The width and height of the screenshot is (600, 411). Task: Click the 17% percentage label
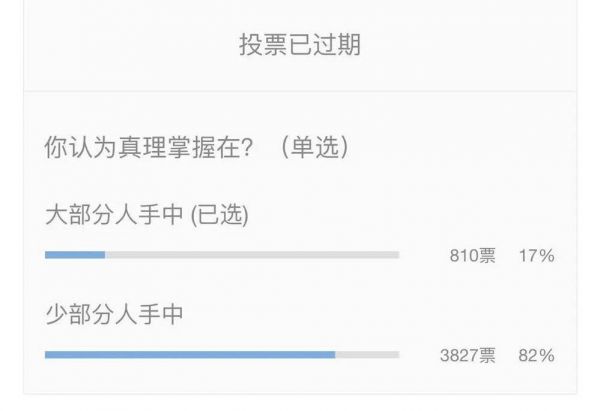[x=536, y=256]
